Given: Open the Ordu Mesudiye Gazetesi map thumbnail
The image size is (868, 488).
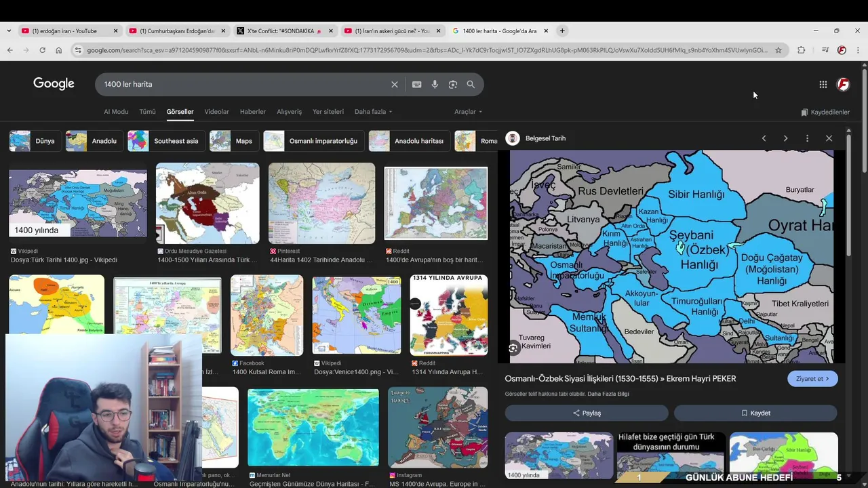Looking at the screenshot, I should coord(208,203).
